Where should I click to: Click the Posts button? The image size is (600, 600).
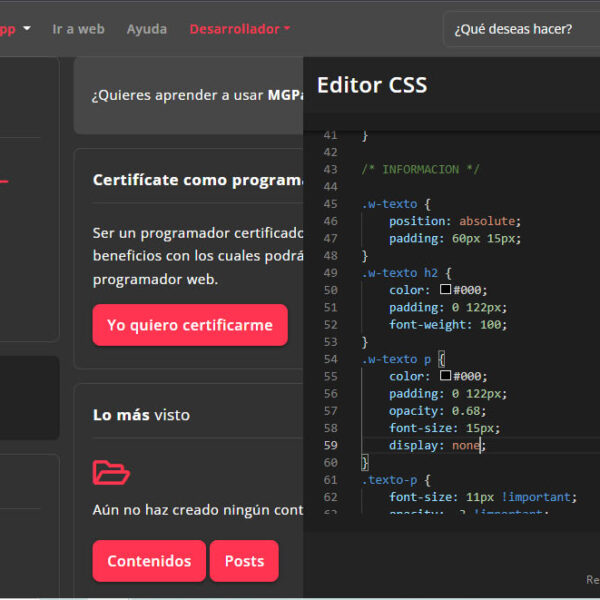pos(244,561)
